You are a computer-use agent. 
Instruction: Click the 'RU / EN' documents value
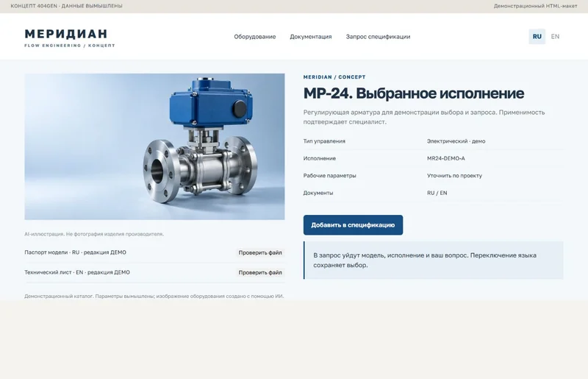point(437,193)
